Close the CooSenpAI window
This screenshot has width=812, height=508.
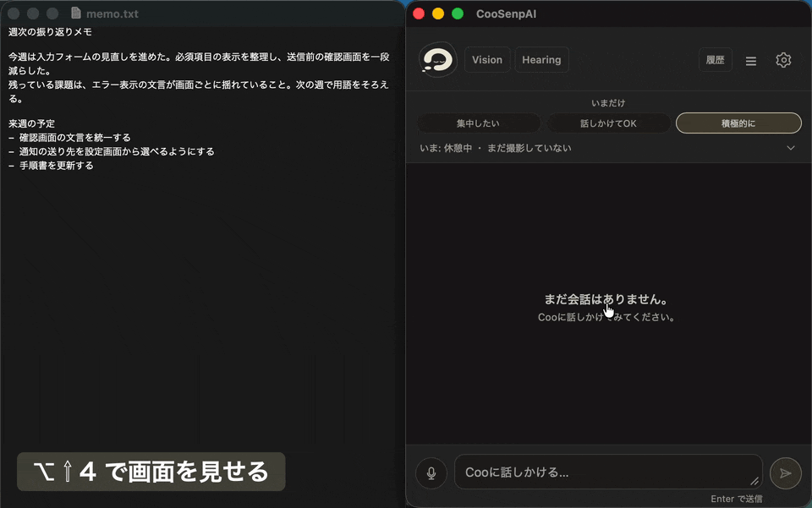tap(419, 14)
